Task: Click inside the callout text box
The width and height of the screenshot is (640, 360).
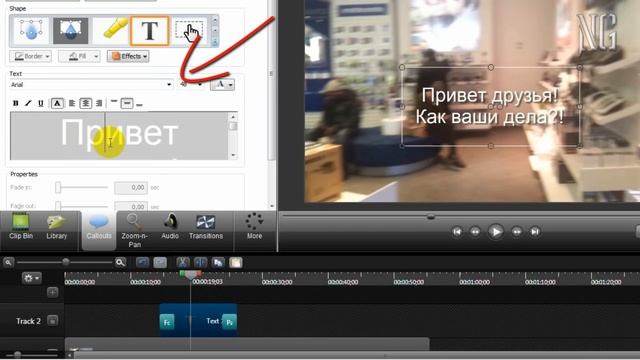Action: pyautogui.click(x=119, y=136)
